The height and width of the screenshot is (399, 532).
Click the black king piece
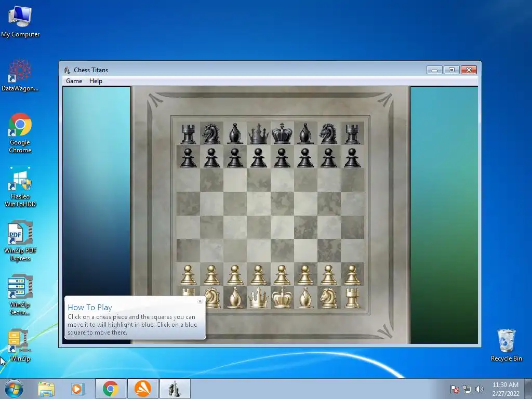click(282, 134)
